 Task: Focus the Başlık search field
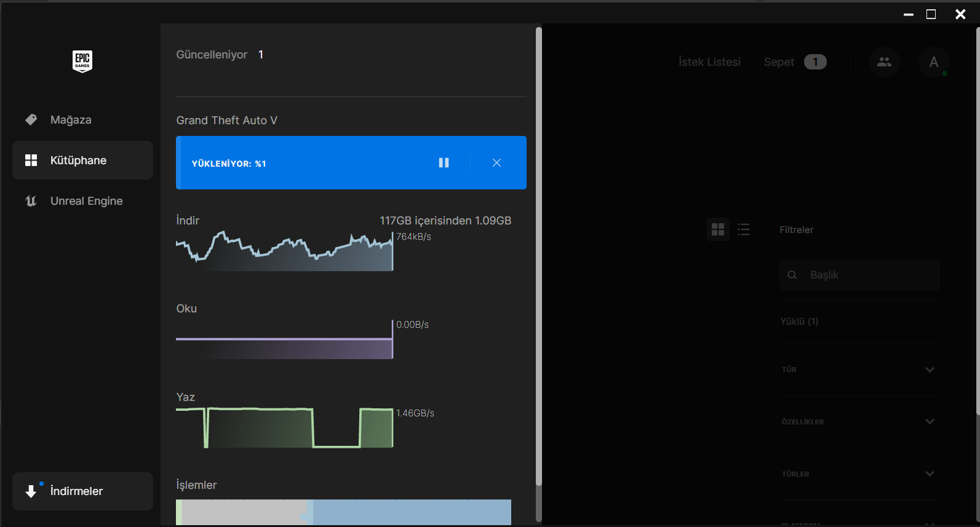coord(859,275)
